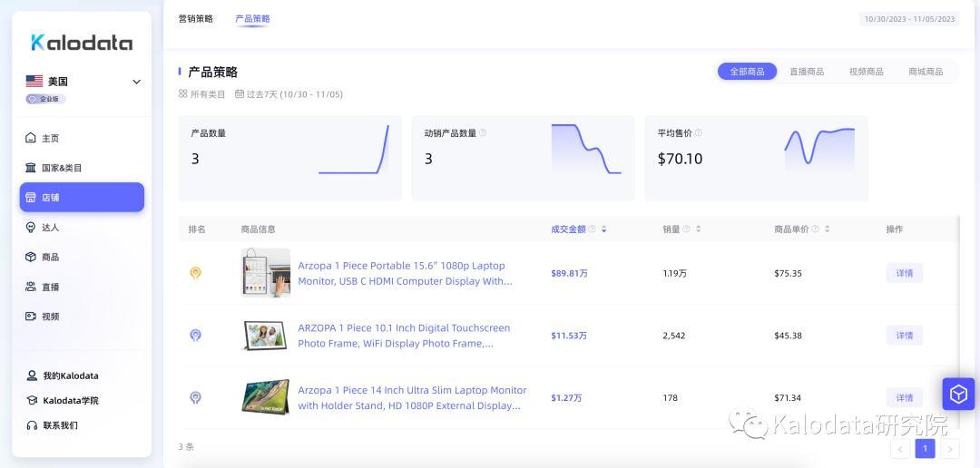Open the ARZOPA 10.1 Inch Photo Frame link

(x=404, y=336)
